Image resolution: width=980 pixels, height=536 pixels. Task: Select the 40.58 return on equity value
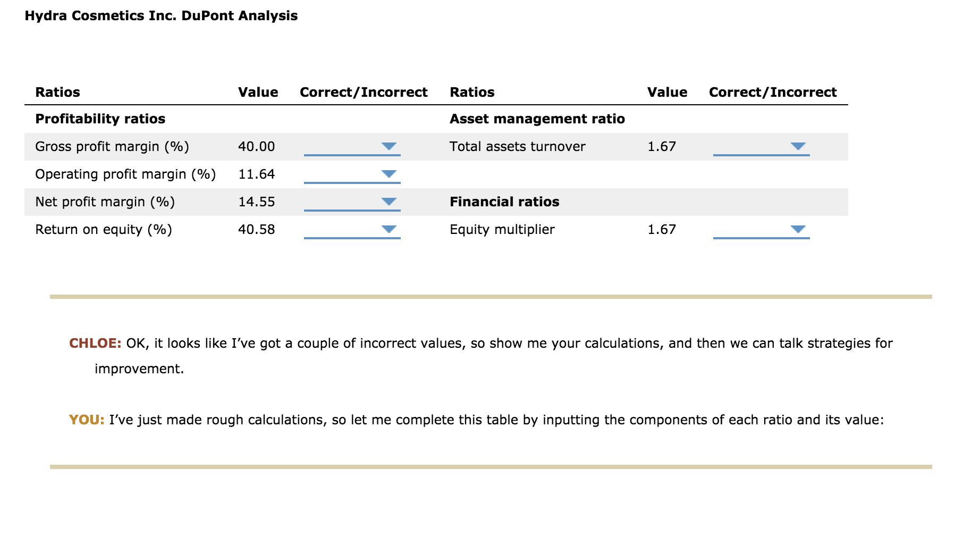point(256,229)
